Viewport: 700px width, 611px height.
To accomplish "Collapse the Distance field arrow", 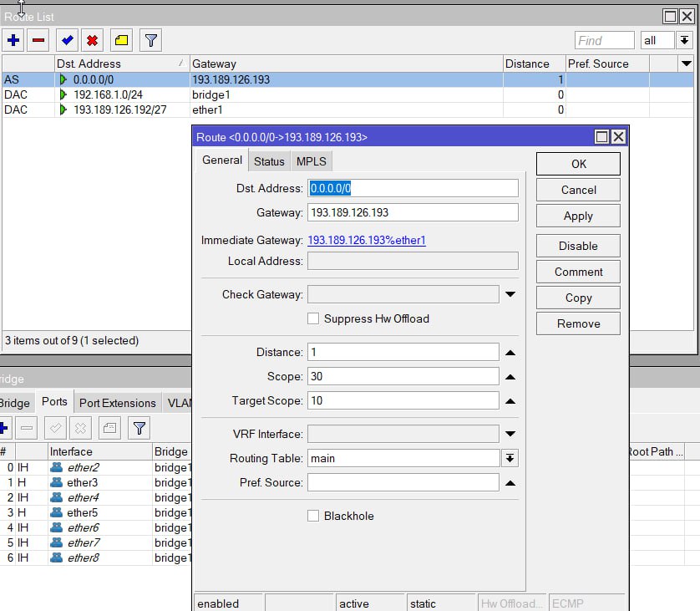I will point(510,353).
